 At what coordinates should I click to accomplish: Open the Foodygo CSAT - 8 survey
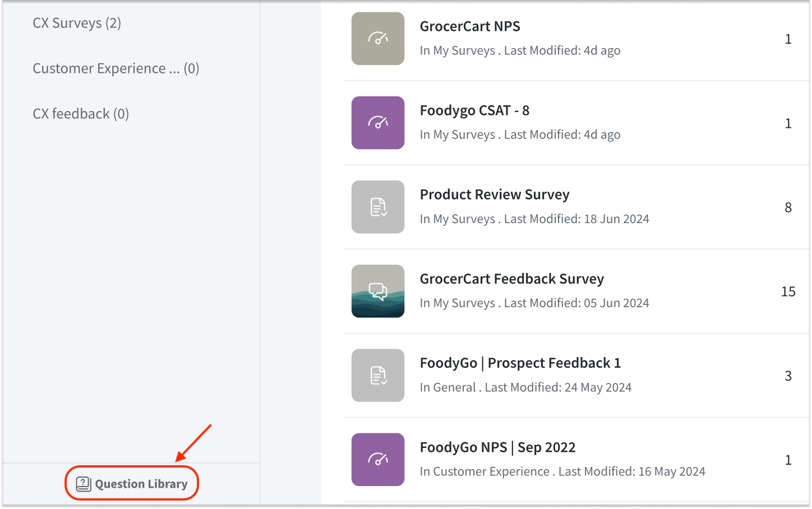(474, 110)
